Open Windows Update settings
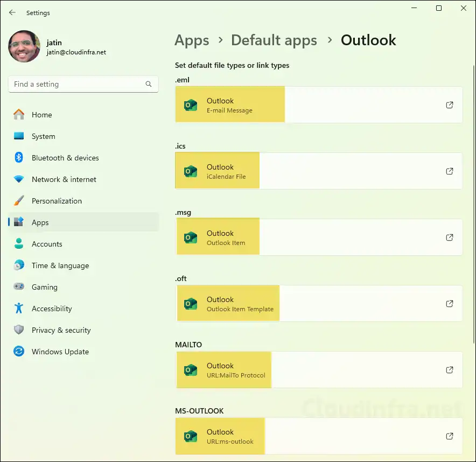The height and width of the screenshot is (462, 476). [x=83, y=352]
